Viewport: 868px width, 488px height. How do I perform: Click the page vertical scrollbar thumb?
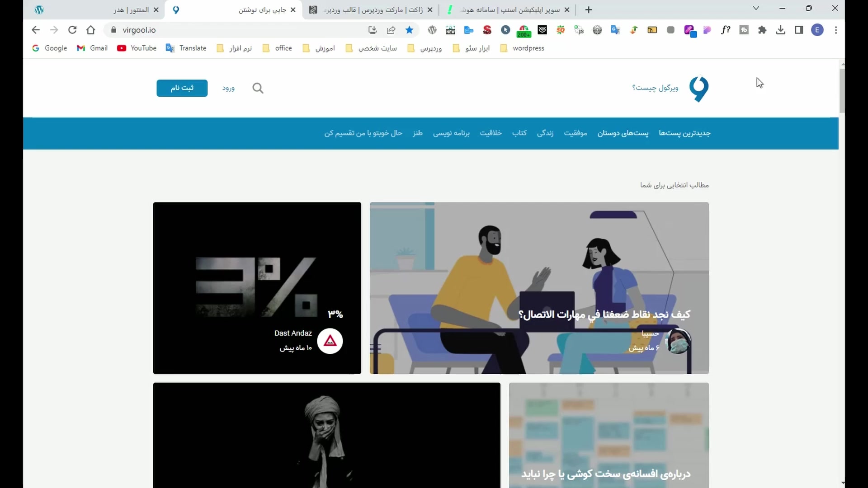pyautogui.click(x=842, y=90)
